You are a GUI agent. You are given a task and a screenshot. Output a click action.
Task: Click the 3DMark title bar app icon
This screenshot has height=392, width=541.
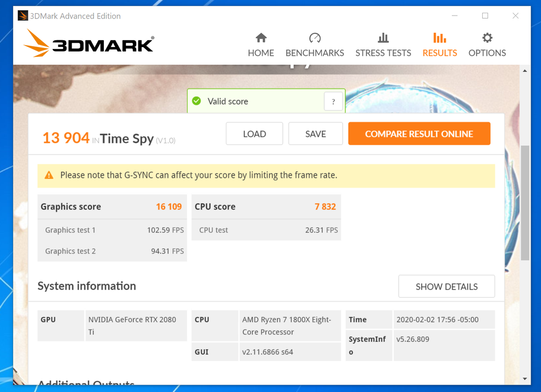[23, 16]
